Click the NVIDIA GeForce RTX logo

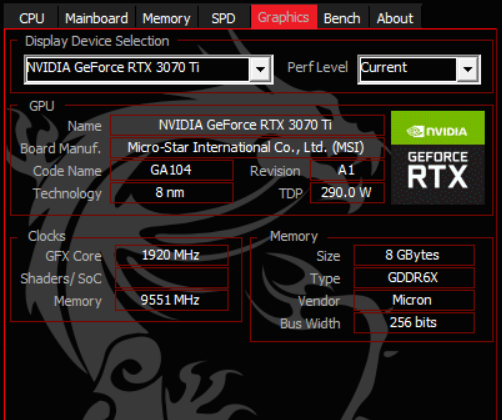click(438, 157)
